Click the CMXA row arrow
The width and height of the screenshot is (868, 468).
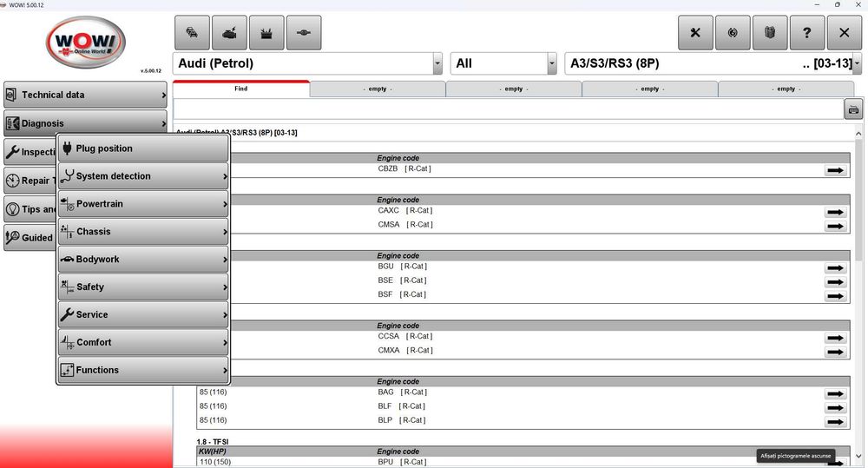(835, 352)
